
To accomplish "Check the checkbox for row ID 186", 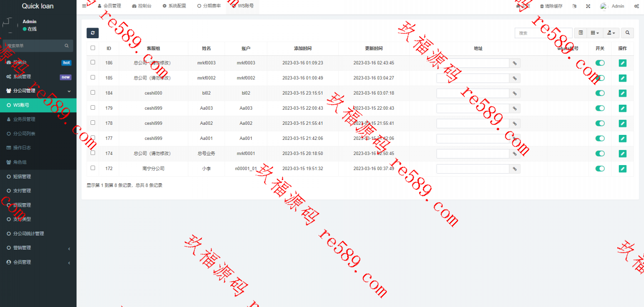I will point(93,62).
